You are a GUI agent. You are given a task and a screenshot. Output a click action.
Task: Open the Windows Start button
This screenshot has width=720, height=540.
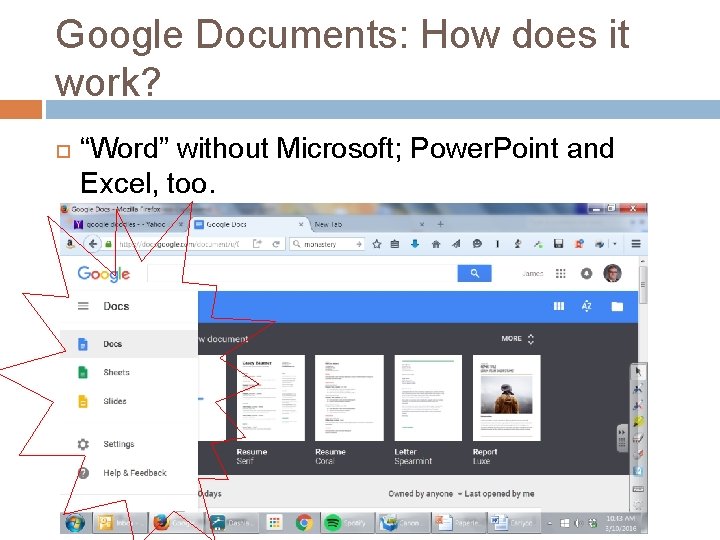(75, 523)
